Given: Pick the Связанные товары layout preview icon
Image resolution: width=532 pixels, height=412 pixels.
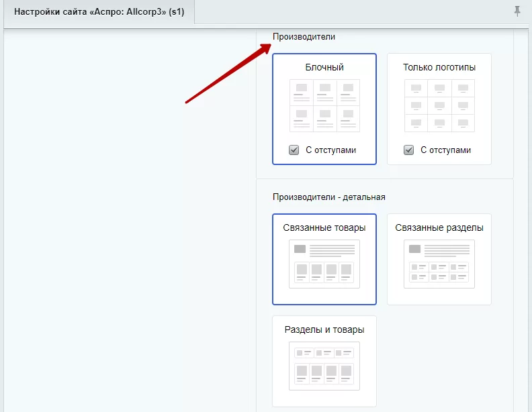Looking at the screenshot, I should coord(324,264).
